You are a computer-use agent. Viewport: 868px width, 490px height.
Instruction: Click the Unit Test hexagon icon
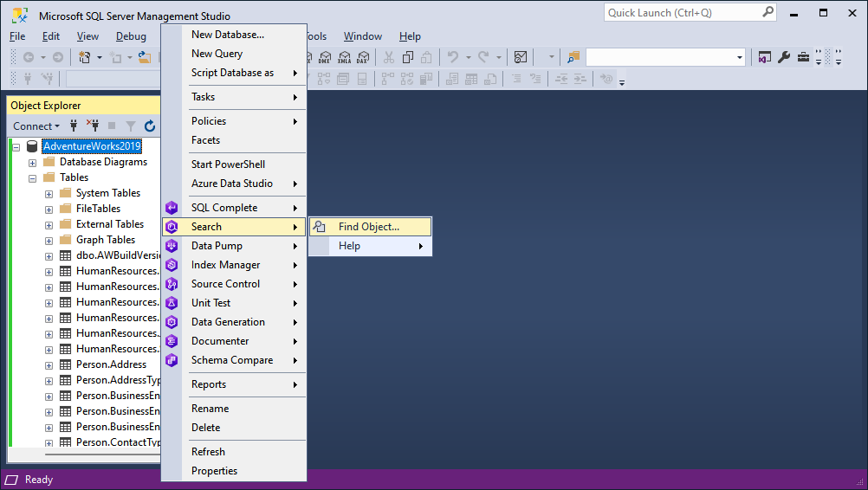[172, 303]
